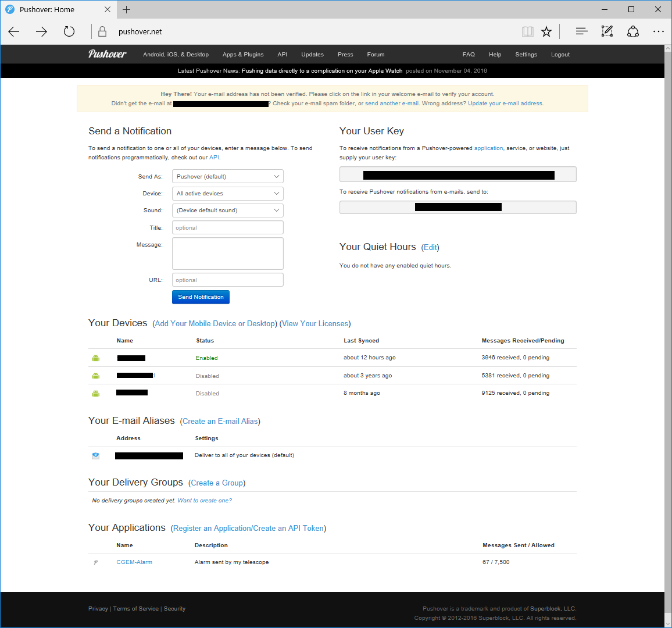Open Settings in navigation bar
This screenshot has width=672, height=628.
[526, 55]
